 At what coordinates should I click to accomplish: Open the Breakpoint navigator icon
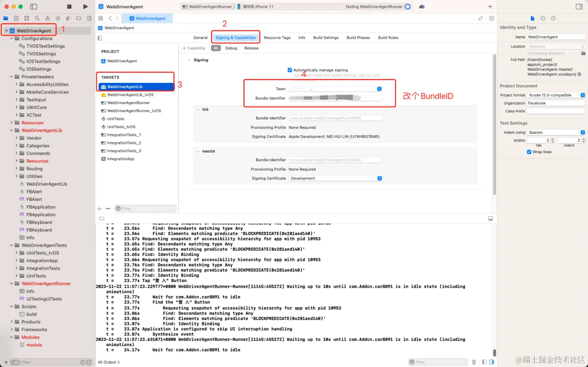tap(79, 18)
